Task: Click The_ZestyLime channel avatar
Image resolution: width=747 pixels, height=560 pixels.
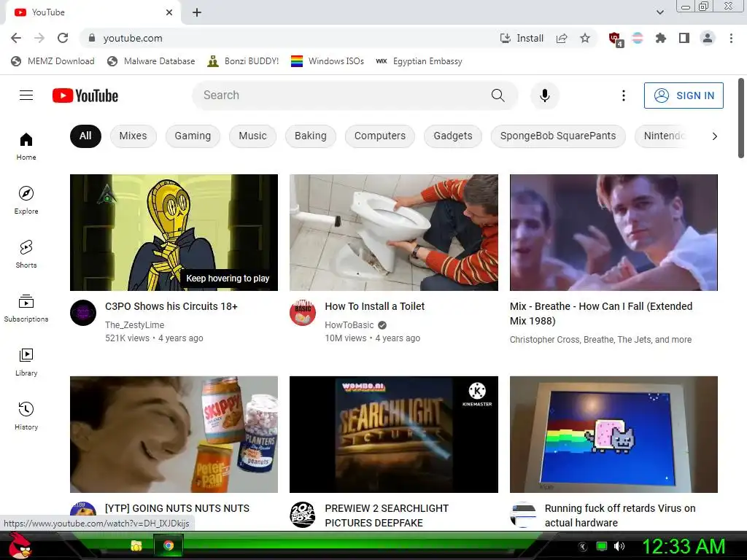Action: [x=83, y=313]
